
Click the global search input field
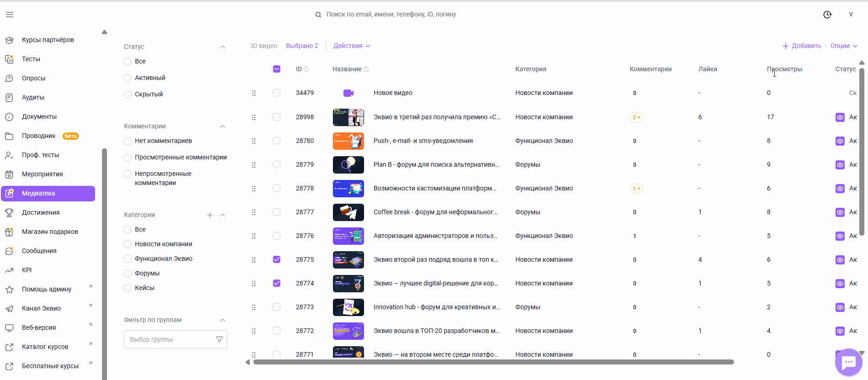point(391,15)
